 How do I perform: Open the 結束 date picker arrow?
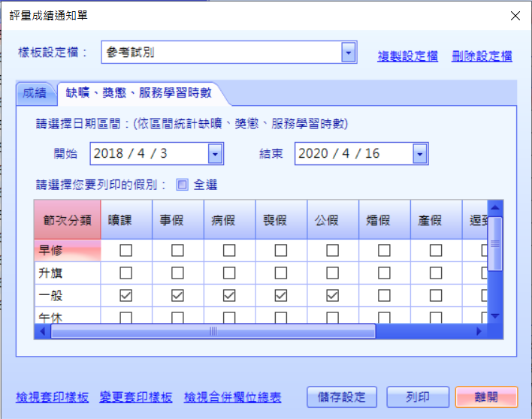tap(420, 154)
